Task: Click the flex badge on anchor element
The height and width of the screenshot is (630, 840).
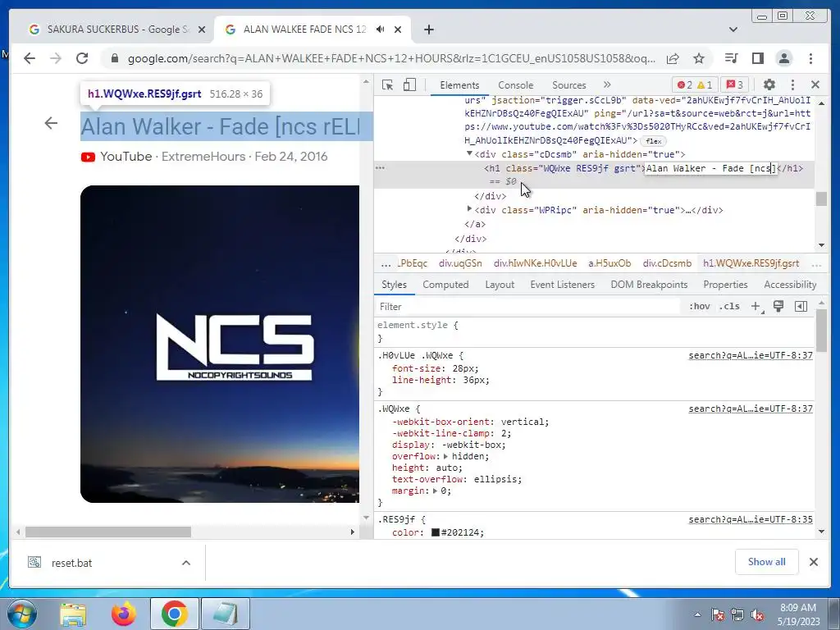Action: point(653,141)
